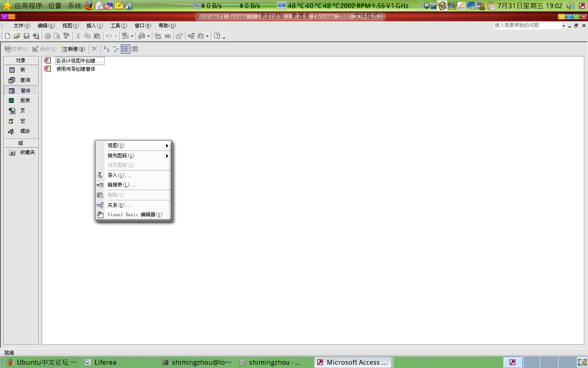The image size is (588, 368).
Task: Click the Print preview icon
Action: 57,36
